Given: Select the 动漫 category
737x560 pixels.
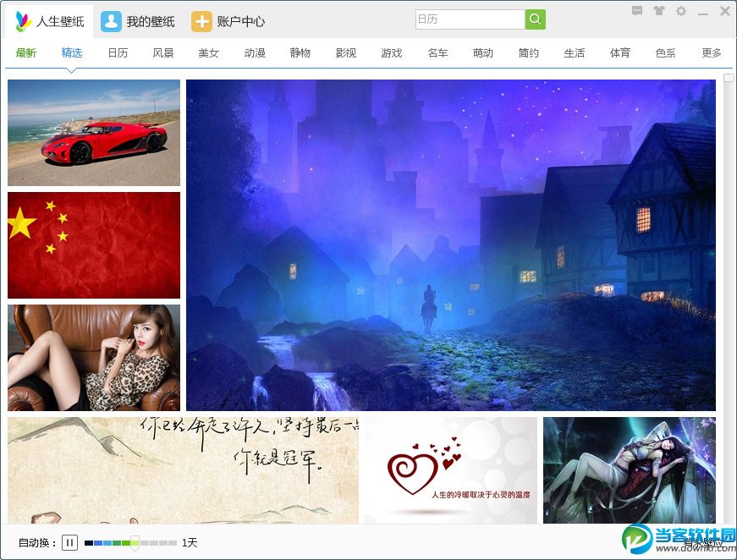Looking at the screenshot, I should pyautogui.click(x=255, y=53).
